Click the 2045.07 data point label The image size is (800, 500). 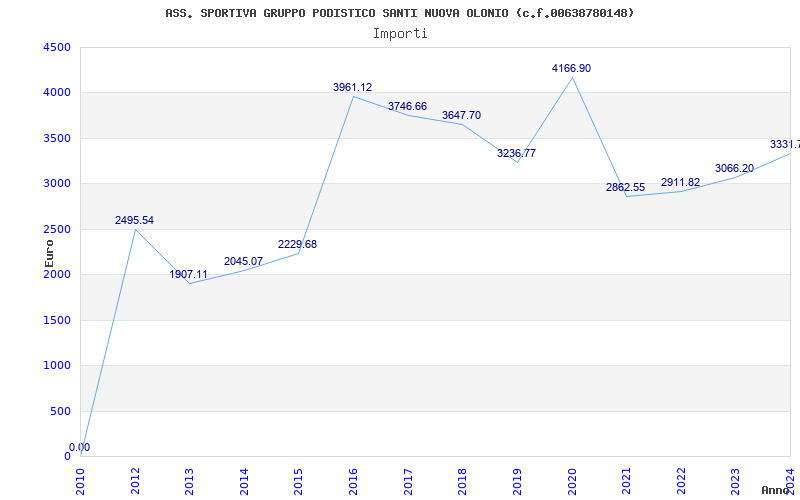243,262
